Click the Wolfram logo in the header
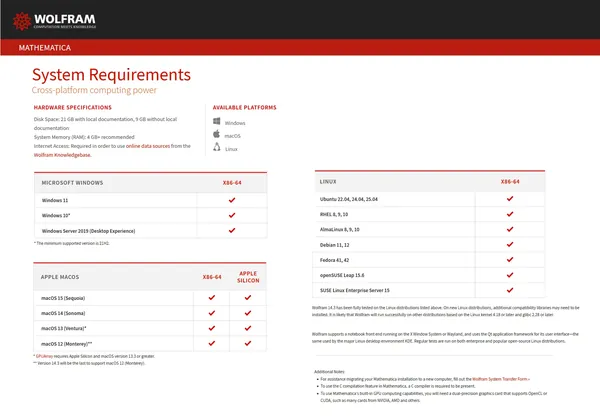This screenshot has width=600, height=419. [x=54, y=21]
